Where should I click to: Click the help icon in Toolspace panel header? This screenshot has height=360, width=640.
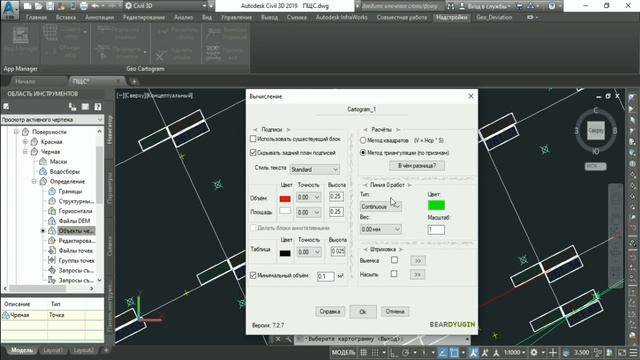pyautogui.click(x=98, y=107)
